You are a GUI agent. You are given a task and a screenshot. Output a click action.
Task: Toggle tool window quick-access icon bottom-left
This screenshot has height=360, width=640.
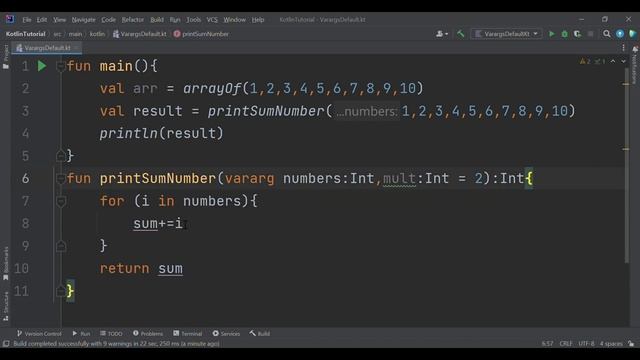(6, 344)
